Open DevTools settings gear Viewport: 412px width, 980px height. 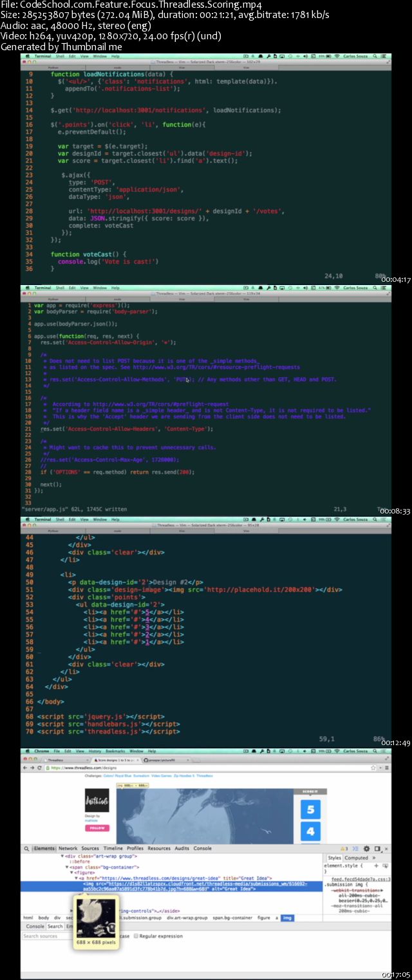(x=367, y=849)
